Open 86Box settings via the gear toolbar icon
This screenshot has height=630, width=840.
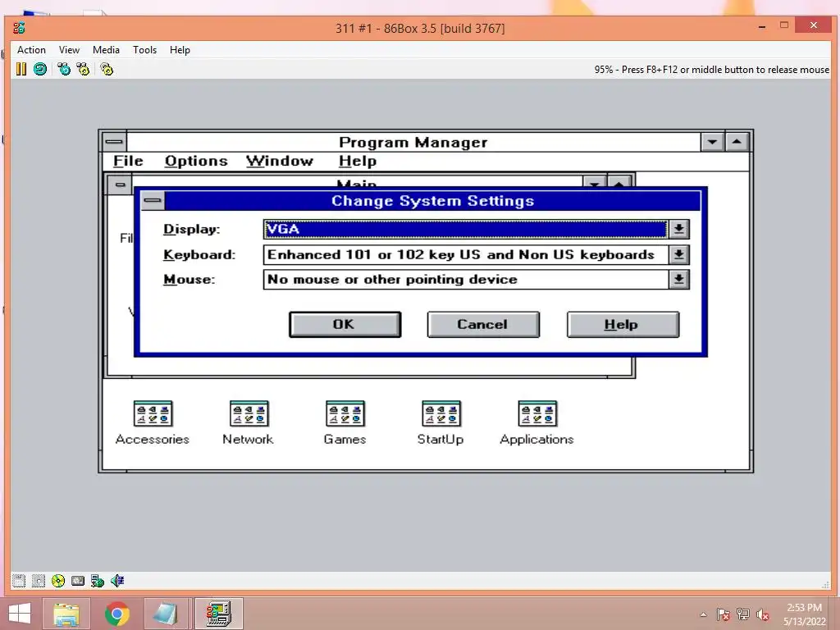[107, 69]
